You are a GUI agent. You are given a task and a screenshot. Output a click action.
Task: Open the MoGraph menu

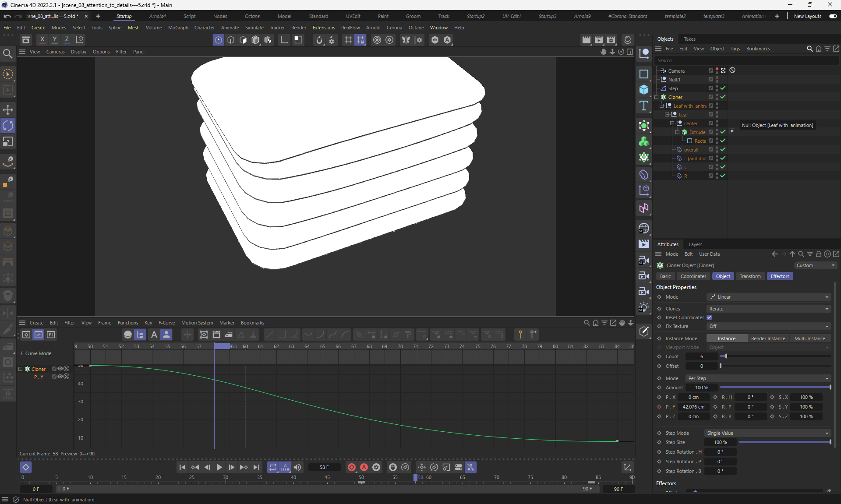point(178,28)
